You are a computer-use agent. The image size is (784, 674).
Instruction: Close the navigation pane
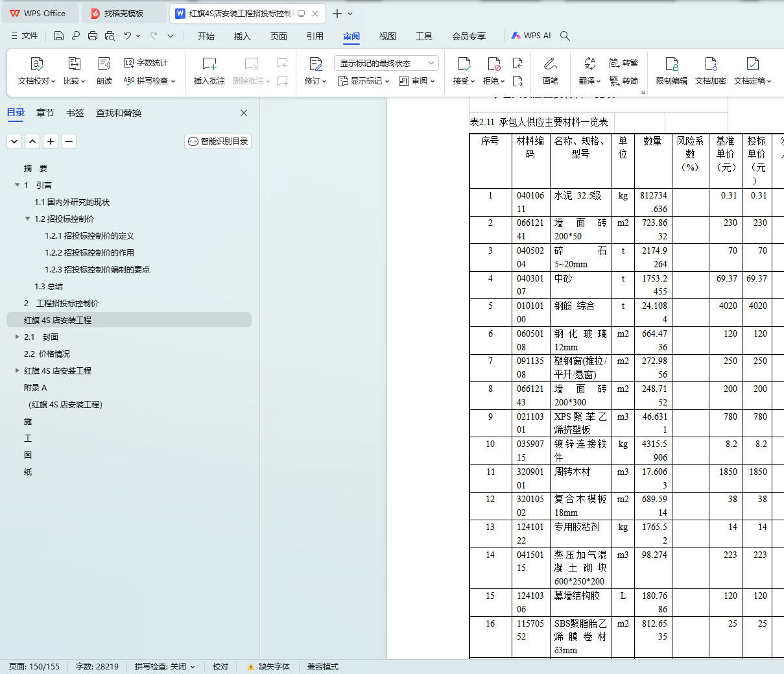244,113
